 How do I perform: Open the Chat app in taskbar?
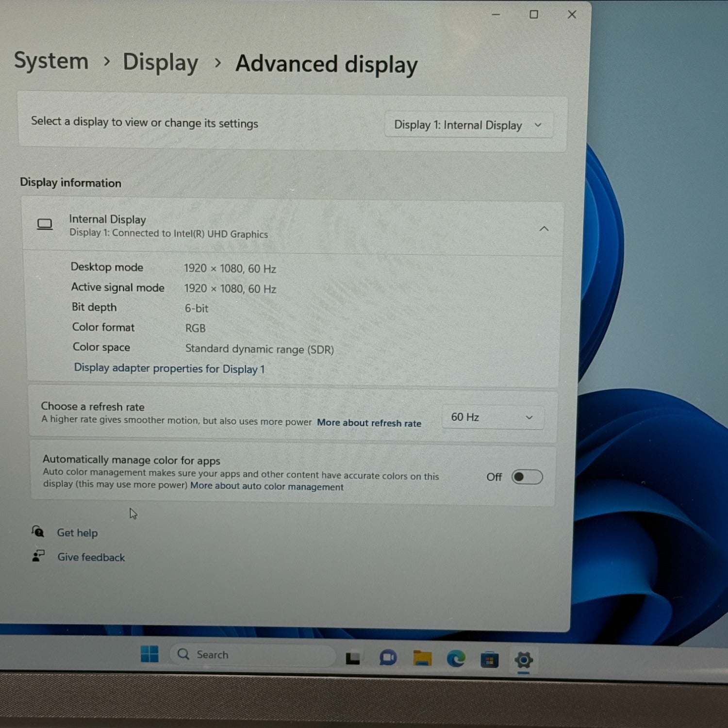(388, 658)
